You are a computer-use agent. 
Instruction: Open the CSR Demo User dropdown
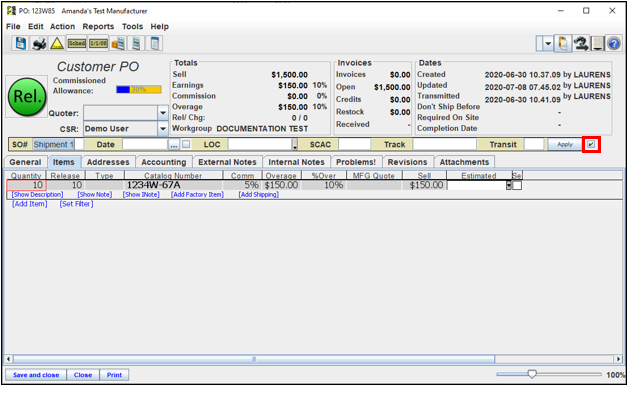tap(163, 129)
